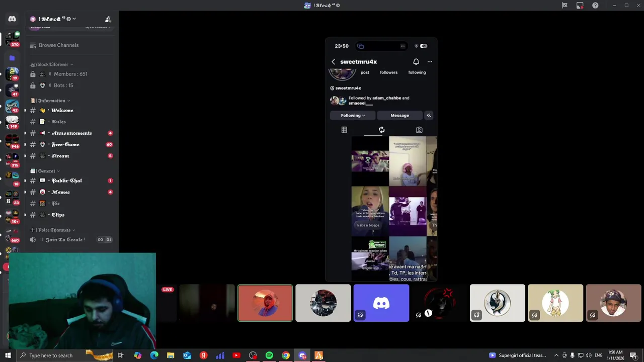Click the volume icon in system tray

click(x=589, y=355)
